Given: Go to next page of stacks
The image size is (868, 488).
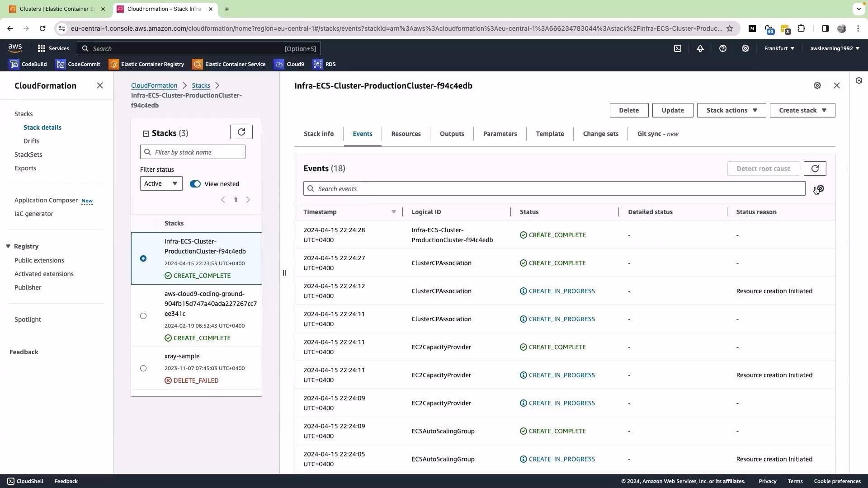Looking at the screenshot, I should pyautogui.click(x=248, y=200).
